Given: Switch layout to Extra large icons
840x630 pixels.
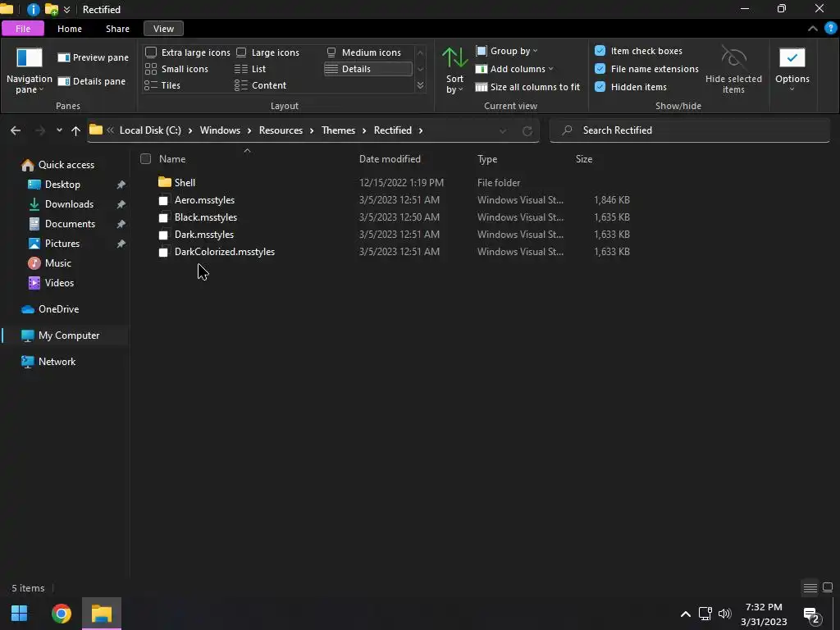Looking at the screenshot, I should (188, 52).
